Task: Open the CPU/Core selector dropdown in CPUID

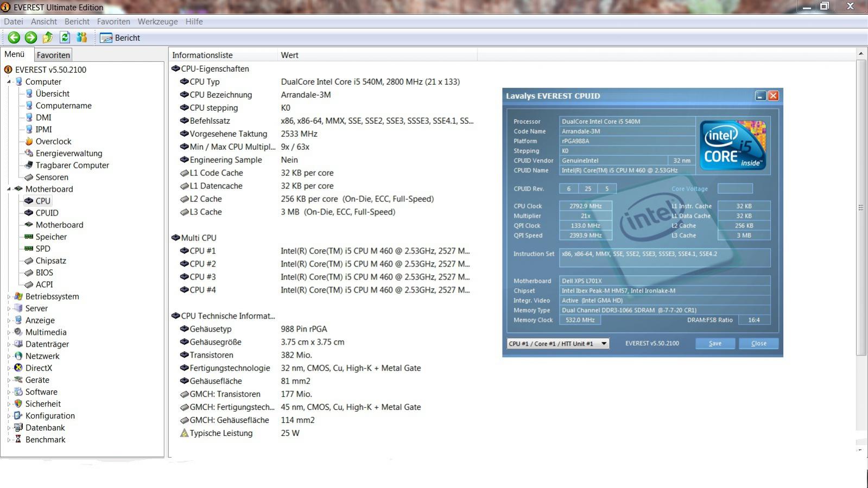Action: click(558, 344)
